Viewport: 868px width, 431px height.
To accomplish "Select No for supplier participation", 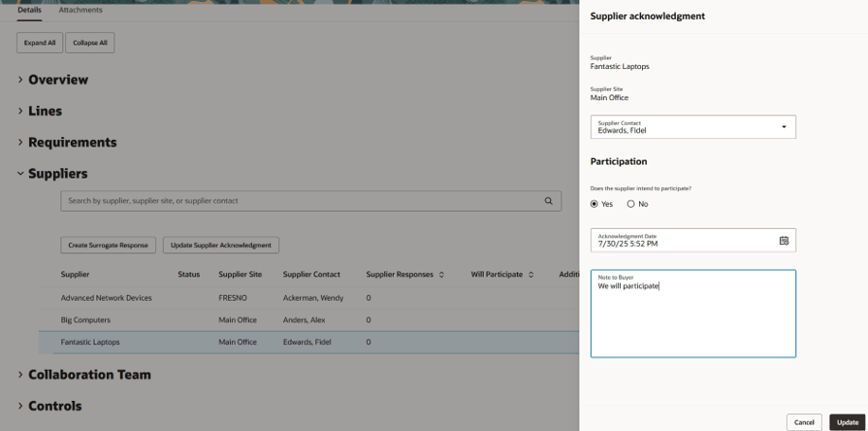I will click(x=630, y=204).
